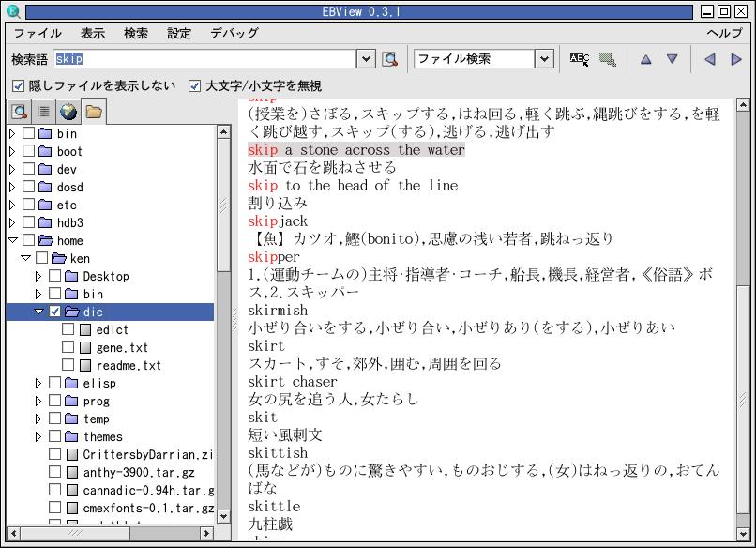The width and height of the screenshot is (756, 548).
Task: Select gene.txt in the file tree
Action: tap(122, 347)
